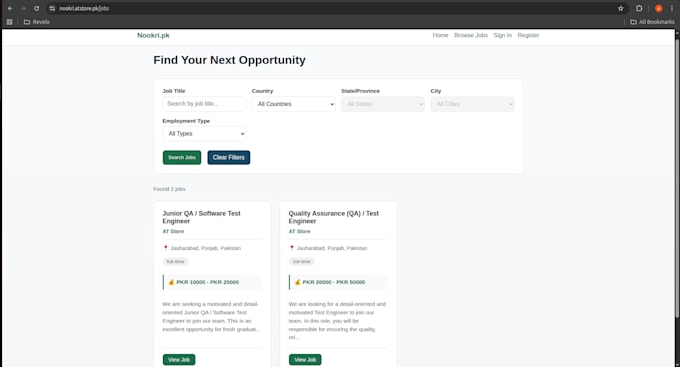Click View Job for Quality Assurance position
This screenshot has height=367, width=680.
pyautogui.click(x=305, y=360)
